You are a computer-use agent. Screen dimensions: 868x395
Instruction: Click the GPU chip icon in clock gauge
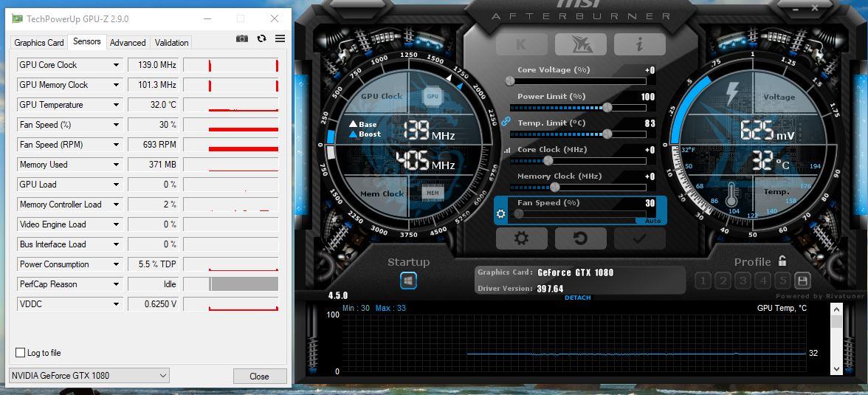click(433, 96)
